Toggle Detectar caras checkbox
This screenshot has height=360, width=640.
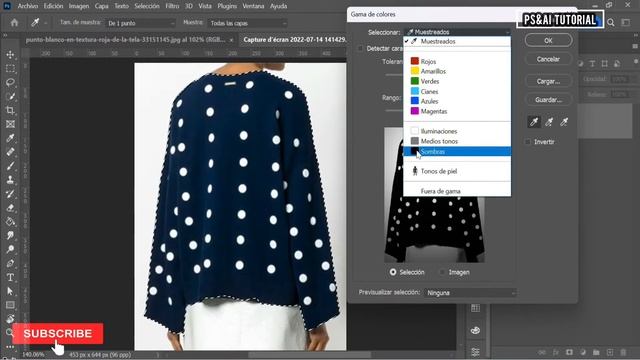pos(360,49)
